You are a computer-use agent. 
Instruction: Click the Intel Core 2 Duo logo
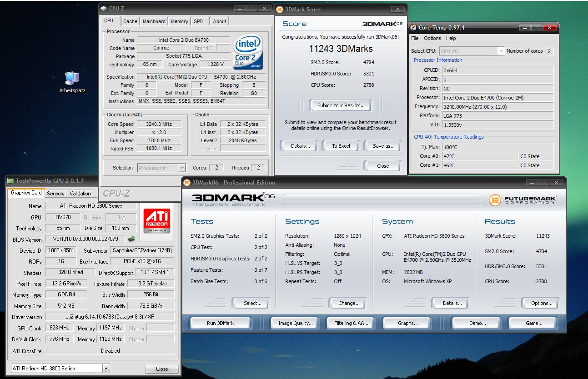(248, 53)
